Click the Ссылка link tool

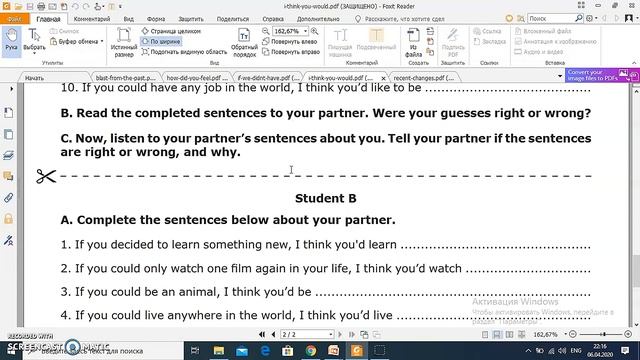click(487, 31)
